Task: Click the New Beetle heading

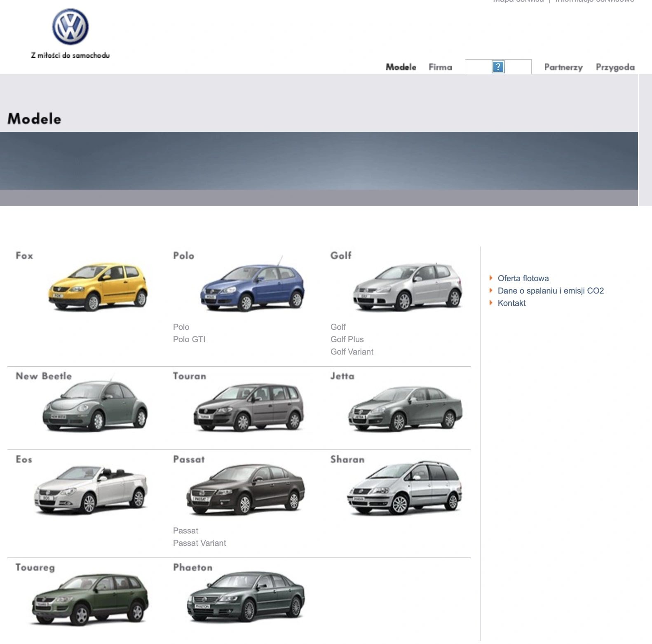Action: point(44,376)
